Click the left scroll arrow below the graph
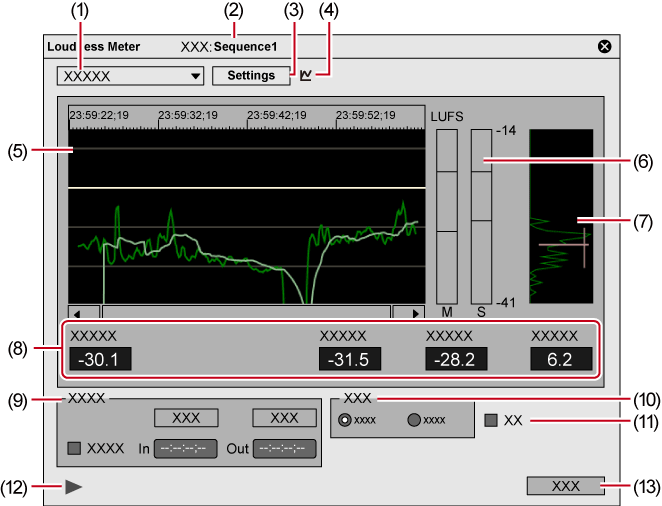The image size is (662, 506). click(83, 311)
